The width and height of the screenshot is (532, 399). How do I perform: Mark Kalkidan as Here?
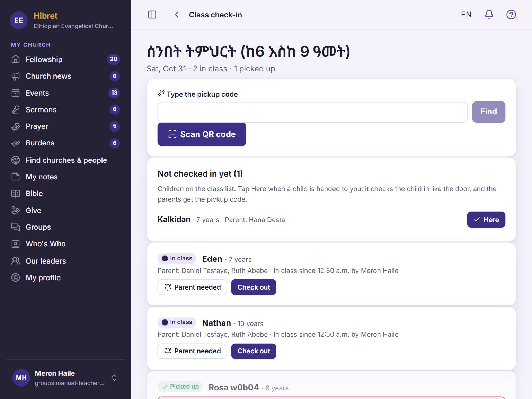pos(486,220)
